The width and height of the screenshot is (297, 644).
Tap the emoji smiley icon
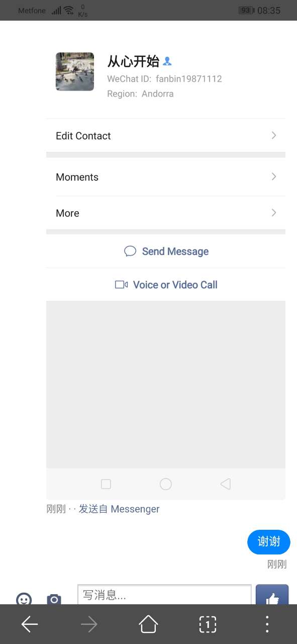(x=24, y=599)
